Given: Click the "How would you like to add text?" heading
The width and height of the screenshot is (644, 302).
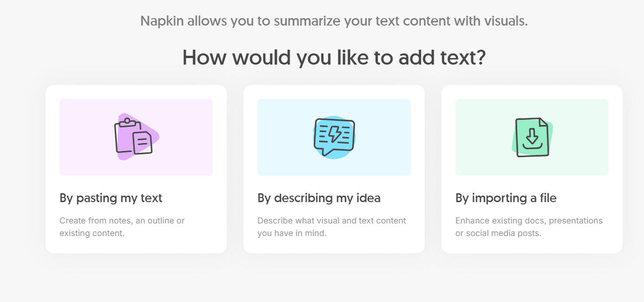Looking at the screenshot, I should [334, 57].
